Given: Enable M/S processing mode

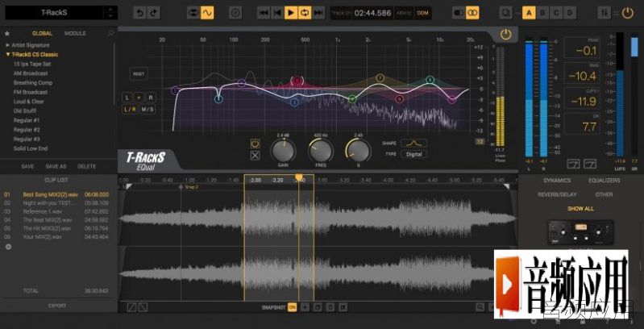Looking at the screenshot, I should (147, 109).
